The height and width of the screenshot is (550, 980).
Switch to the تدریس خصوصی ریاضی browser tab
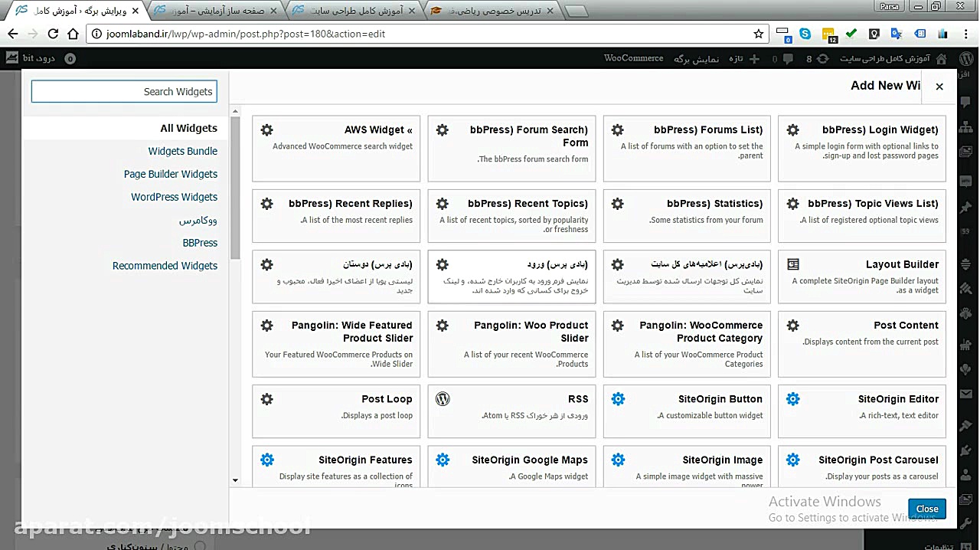[x=494, y=11]
